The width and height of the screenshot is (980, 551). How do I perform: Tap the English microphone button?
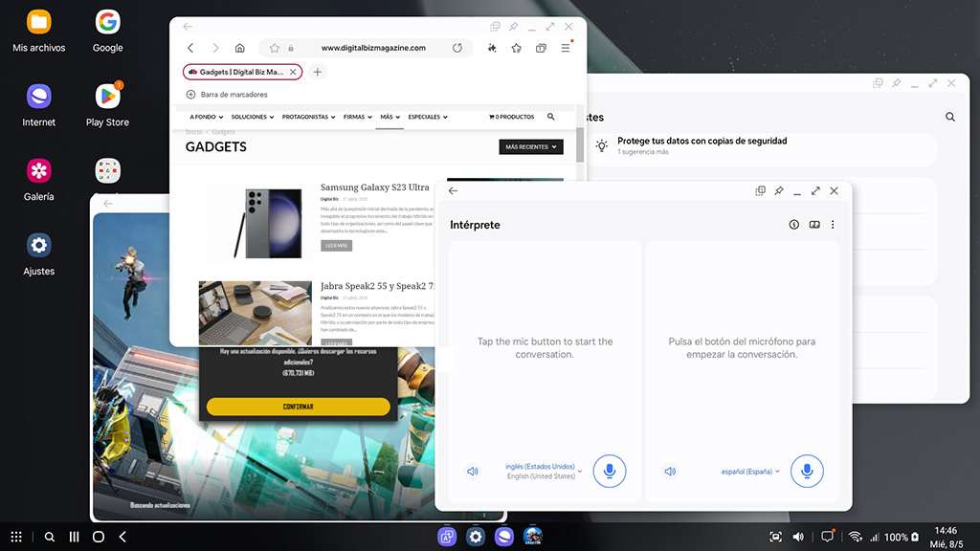610,471
